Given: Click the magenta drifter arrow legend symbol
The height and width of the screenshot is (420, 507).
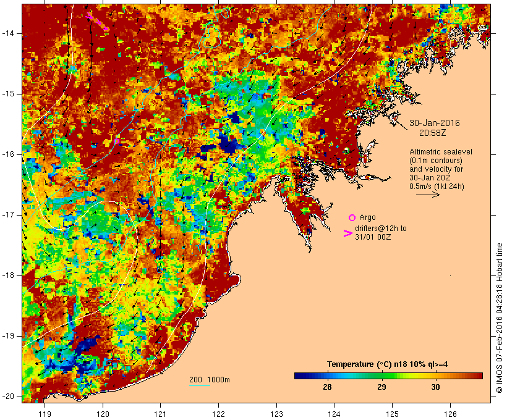Looking at the screenshot, I should (x=347, y=233).
